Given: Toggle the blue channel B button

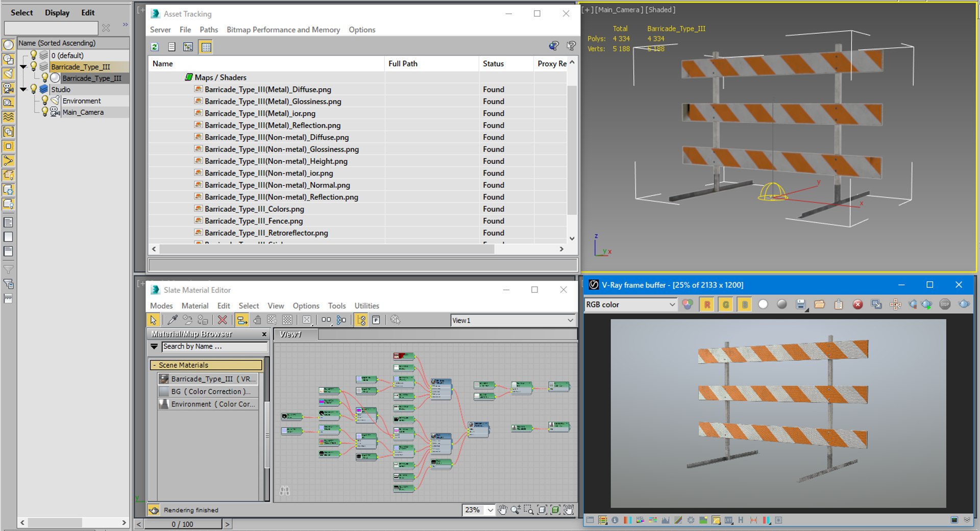Looking at the screenshot, I should click(745, 305).
